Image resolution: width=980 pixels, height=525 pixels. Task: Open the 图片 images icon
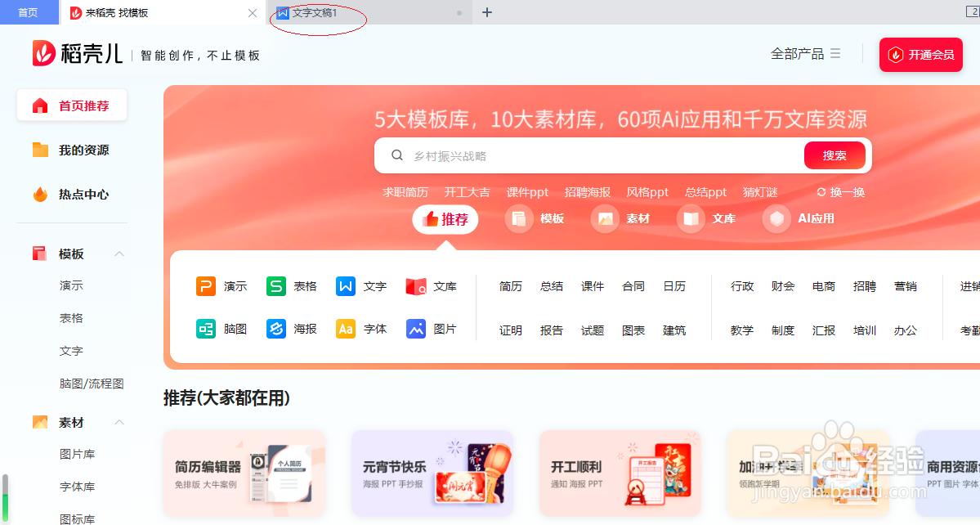(416, 330)
